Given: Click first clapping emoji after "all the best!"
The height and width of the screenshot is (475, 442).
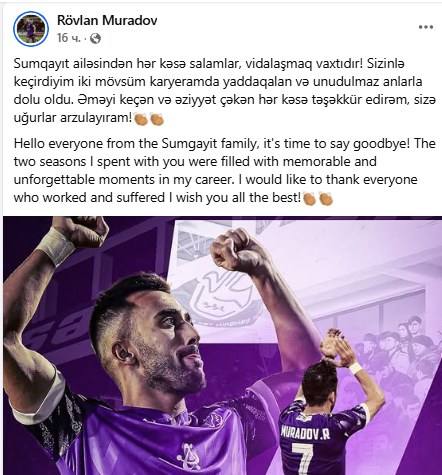Looking at the screenshot, I should (309, 198).
